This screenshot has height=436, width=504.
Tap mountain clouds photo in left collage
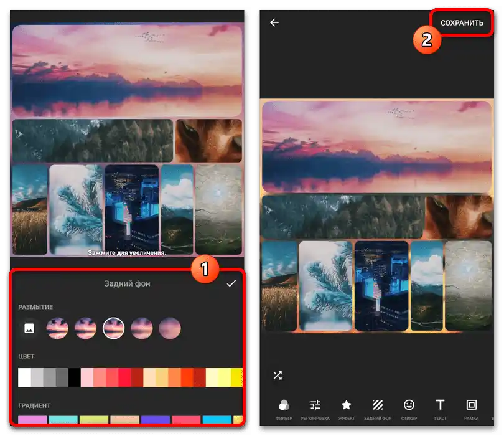(x=177, y=209)
